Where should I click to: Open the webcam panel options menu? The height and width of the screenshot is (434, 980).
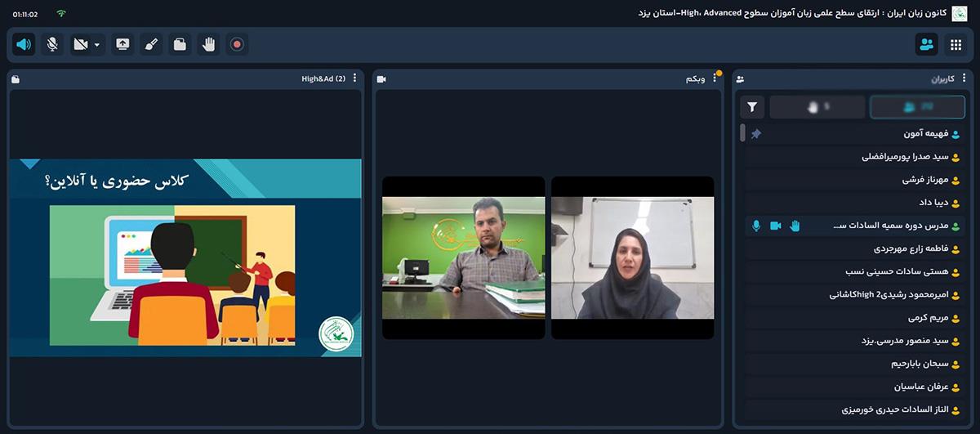[x=715, y=78]
